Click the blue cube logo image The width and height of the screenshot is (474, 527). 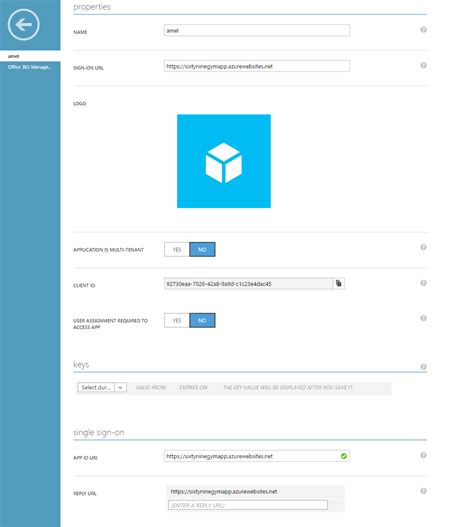(224, 161)
